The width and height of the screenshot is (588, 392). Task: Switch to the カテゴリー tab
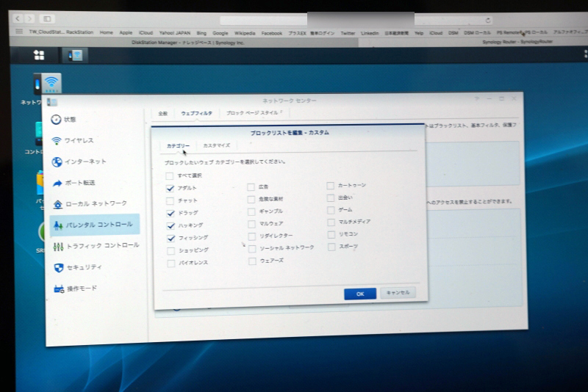(178, 145)
